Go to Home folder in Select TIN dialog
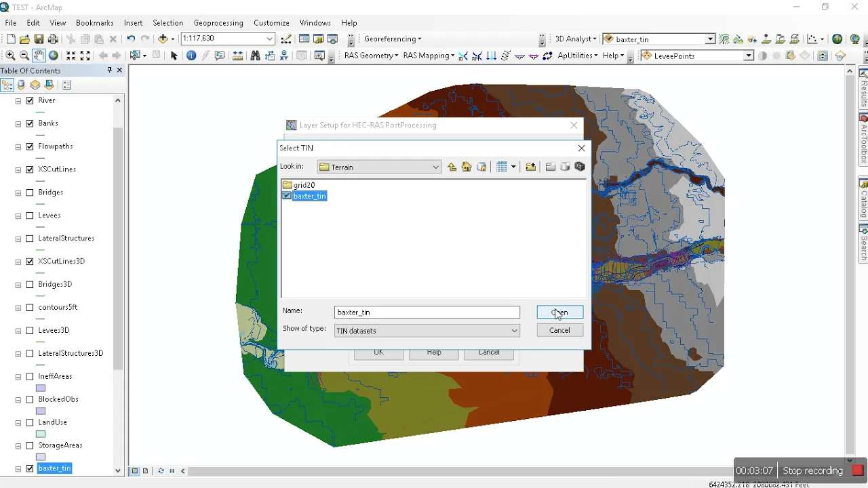 coord(467,167)
